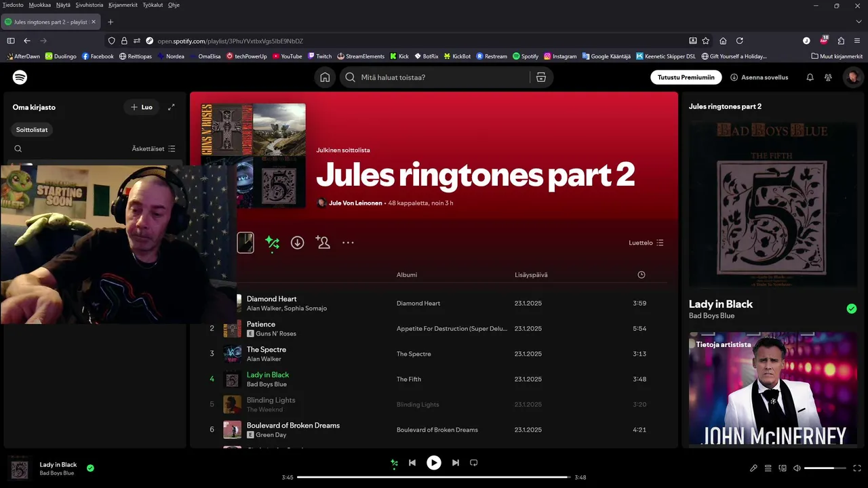Toggle repeat in the player bar
The image size is (868, 488).
point(474,463)
